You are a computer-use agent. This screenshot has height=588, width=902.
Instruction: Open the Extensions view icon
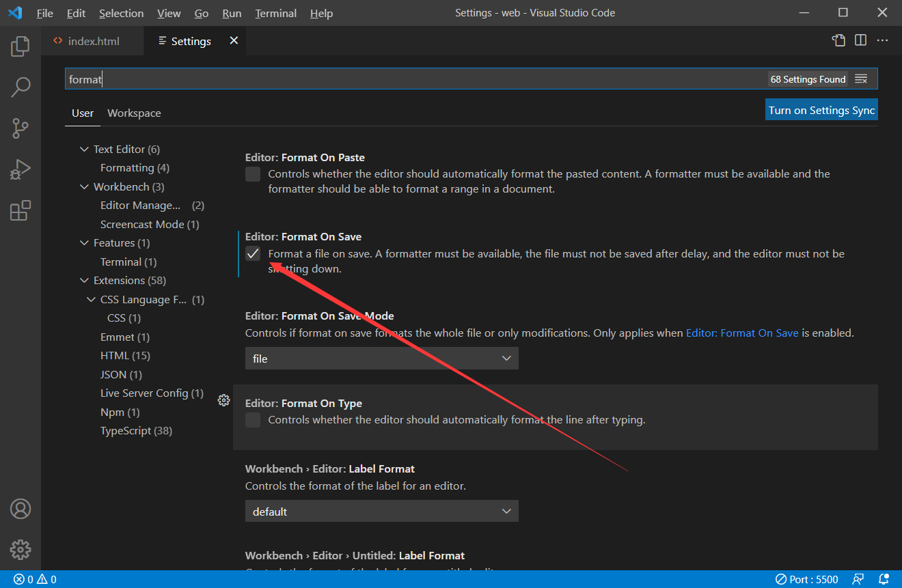tap(20, 211)
